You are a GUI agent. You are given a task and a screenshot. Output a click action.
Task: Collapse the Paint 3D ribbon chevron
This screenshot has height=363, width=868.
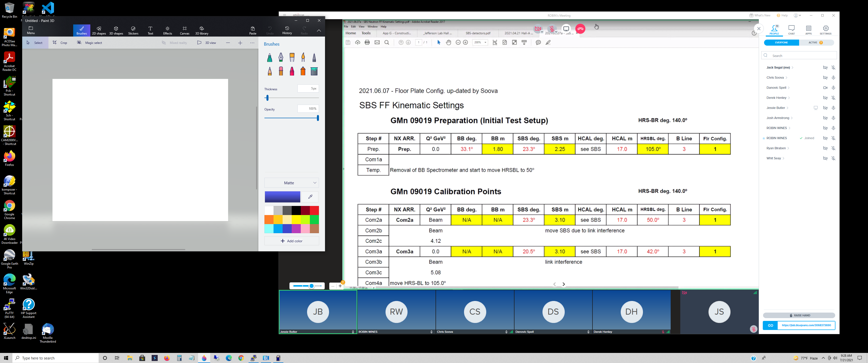pos(319,31)
